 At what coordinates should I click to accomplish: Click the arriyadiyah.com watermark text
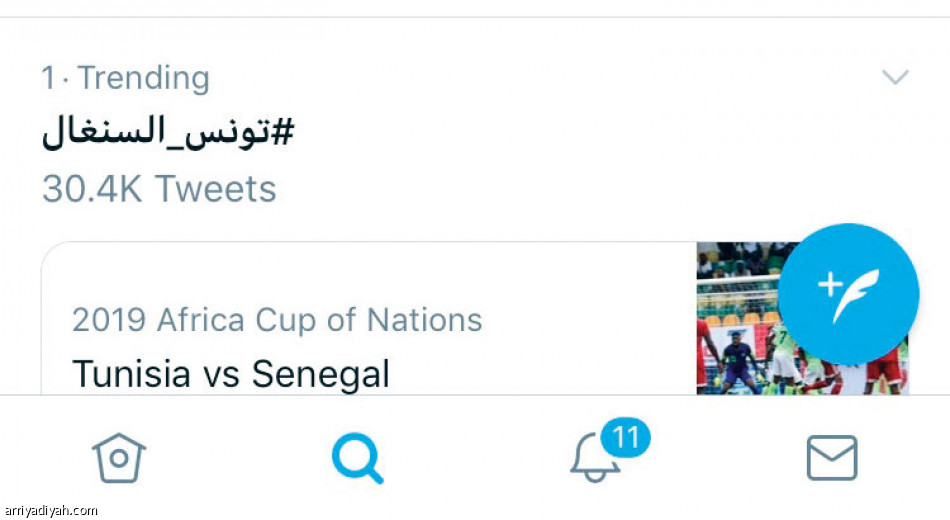click(x=50, y=511)
